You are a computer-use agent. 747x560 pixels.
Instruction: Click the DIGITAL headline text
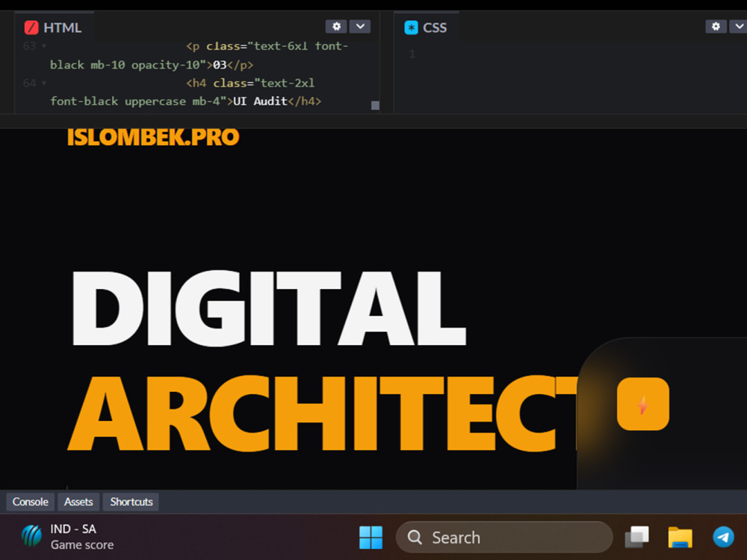click(269, 308)
